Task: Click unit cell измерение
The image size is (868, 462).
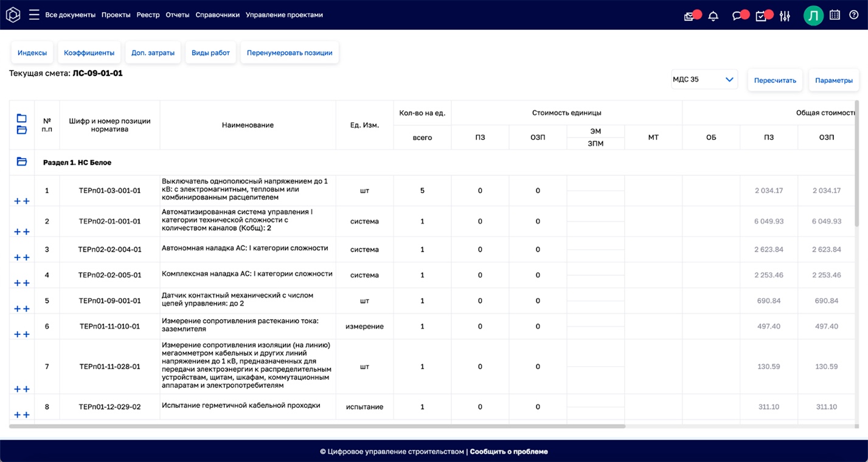Action: [x=364, y=326]
